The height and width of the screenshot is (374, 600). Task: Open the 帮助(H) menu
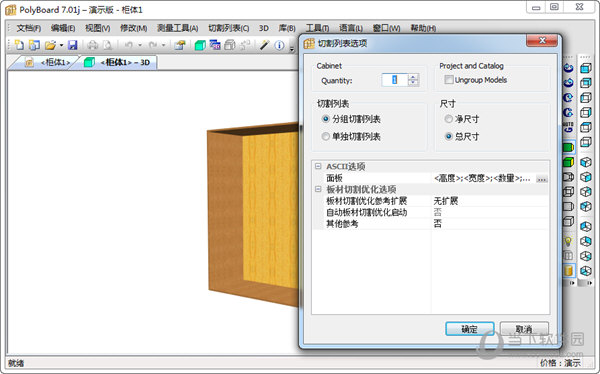[x=423, y=28]
